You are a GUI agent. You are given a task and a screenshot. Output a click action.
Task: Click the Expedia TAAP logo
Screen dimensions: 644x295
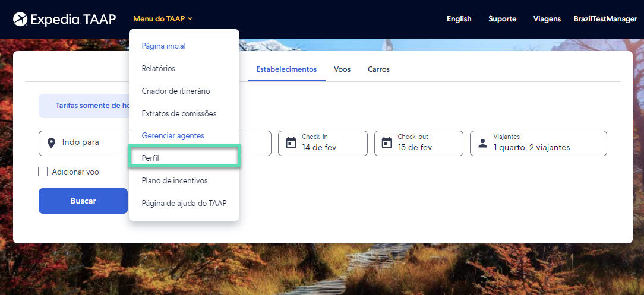[65, 19]
